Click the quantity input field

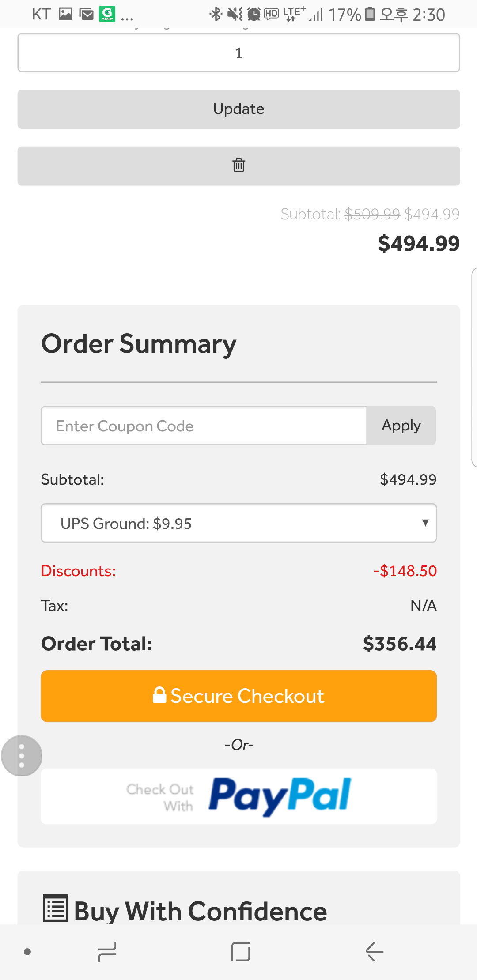coord(238,53)
